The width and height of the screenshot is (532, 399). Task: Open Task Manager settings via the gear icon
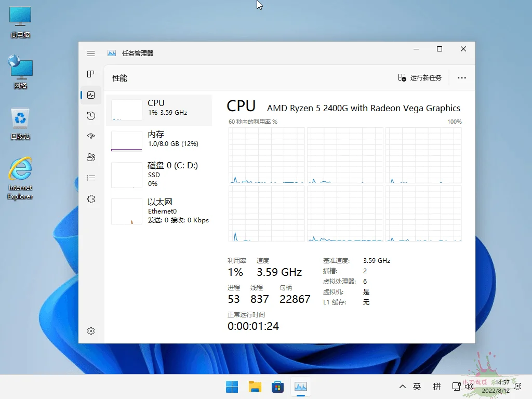tap(91, 330)
